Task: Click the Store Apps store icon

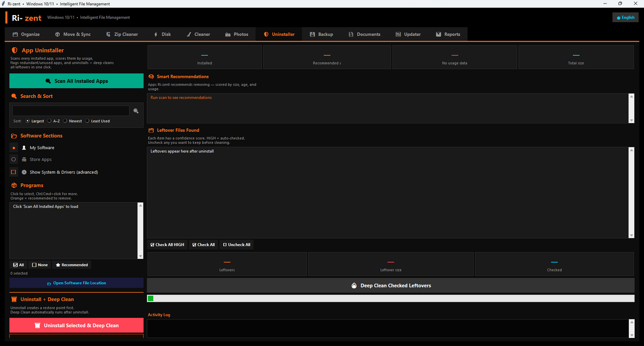Action: [24, 159]
